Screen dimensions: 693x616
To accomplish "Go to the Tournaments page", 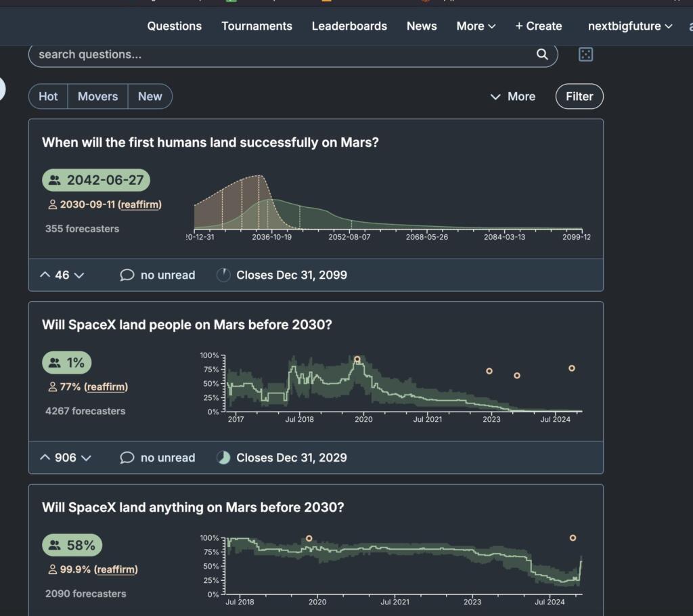I will 256,26.
